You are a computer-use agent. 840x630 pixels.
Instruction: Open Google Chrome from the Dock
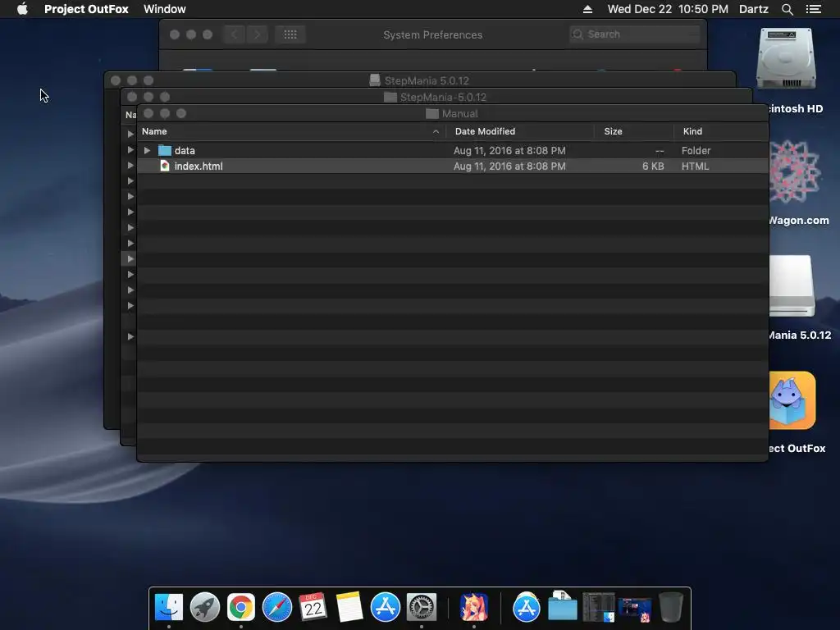click(241, 607)
